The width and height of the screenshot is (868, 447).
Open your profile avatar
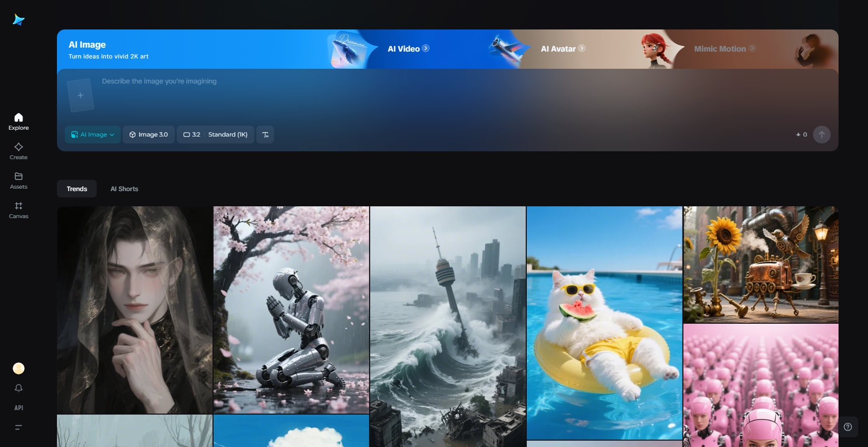[18, 368]
